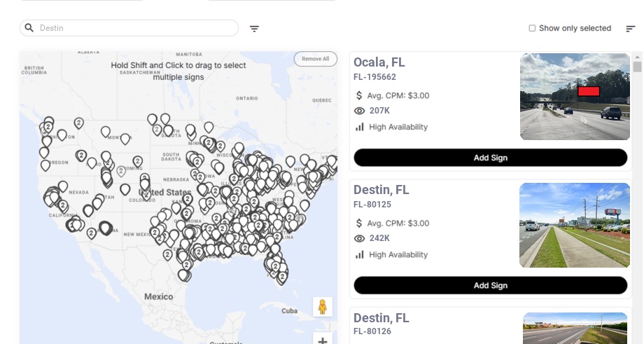Click the availability bars icon for Destin FL-80125
This screenshot has height=344, width=644.
point(360,254)
